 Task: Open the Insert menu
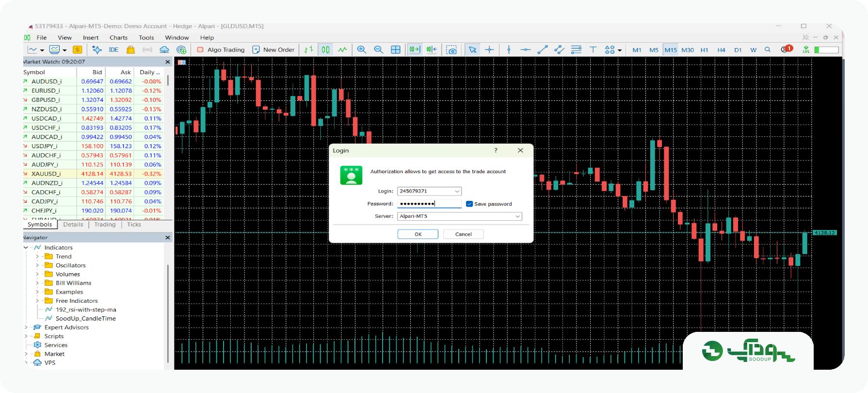91,37
